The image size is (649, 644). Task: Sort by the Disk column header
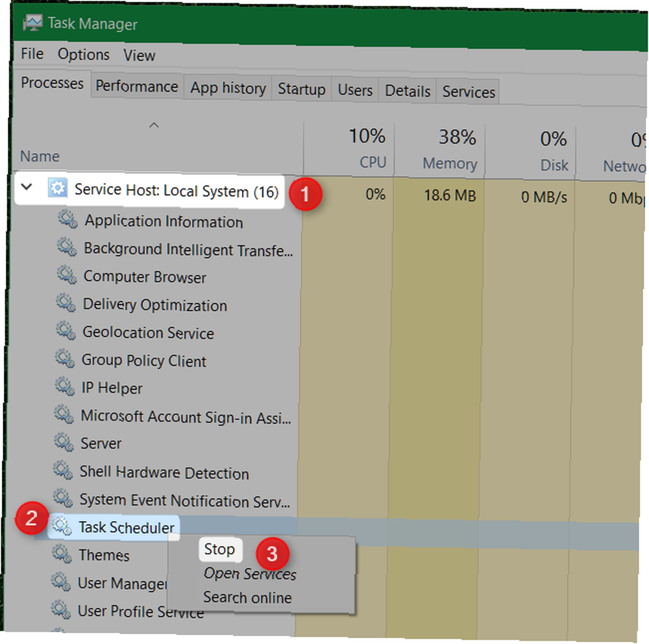click(x=554, y=165)
